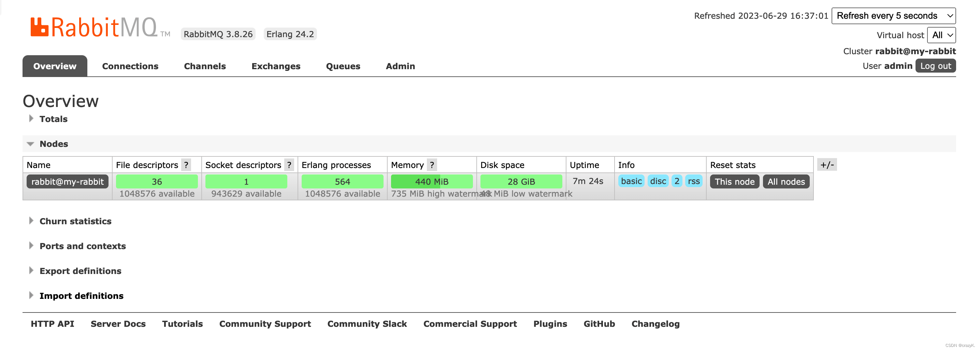Screen dimensions: 980x351
Task: Click the 943629 available text
Action: pos(246,194)
